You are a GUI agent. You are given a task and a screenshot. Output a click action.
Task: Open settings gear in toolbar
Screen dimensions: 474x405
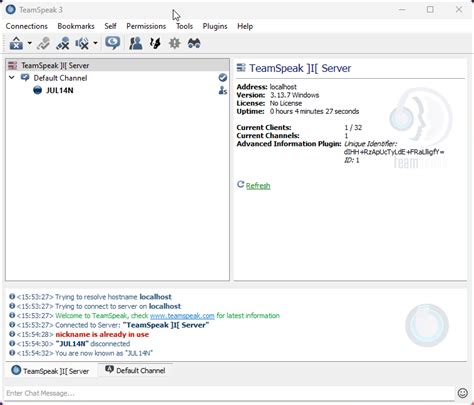pyautogui.click(x=174, y=43)
